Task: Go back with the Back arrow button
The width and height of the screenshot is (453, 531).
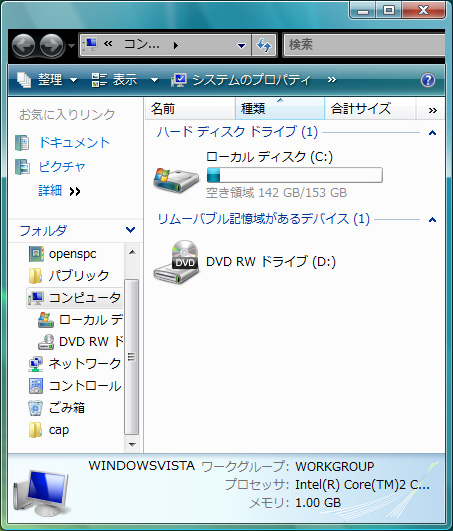Action: click(24, 45)
